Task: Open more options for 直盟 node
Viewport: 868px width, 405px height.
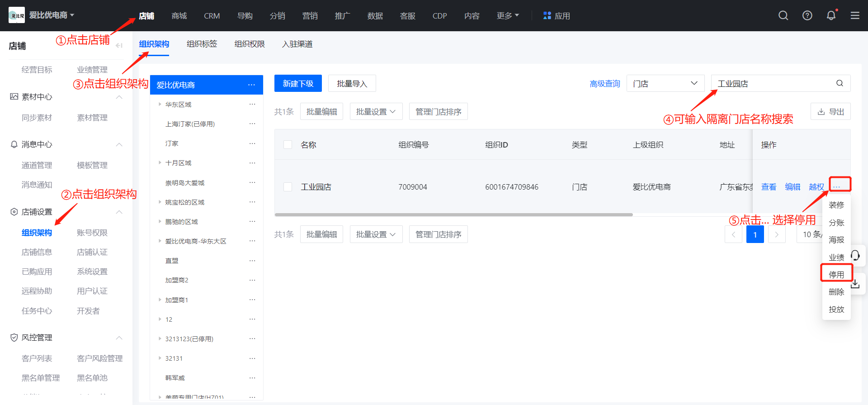Action: tap(252, 261)
